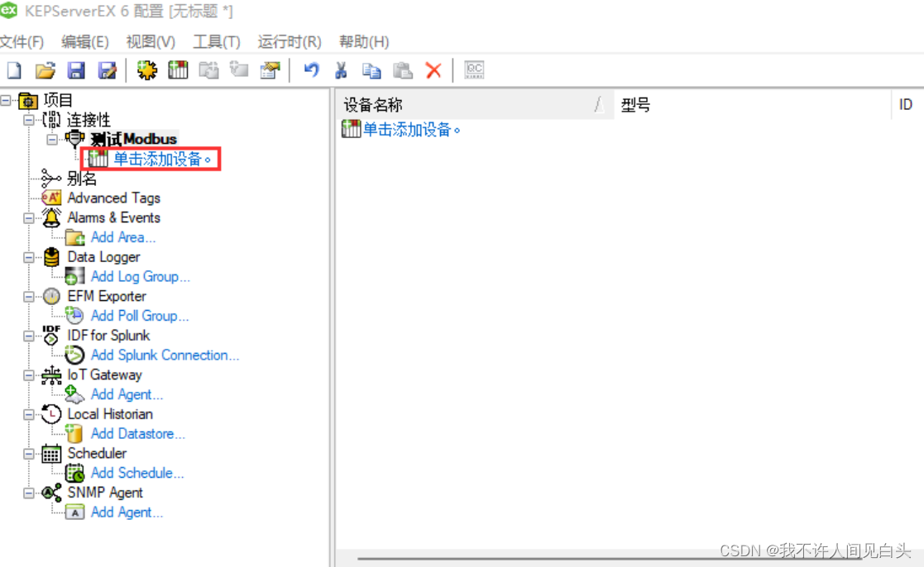This screenshot has width=924, height=567.
Task: Copy selection with the copy pages icon
Action: [371, 69]
